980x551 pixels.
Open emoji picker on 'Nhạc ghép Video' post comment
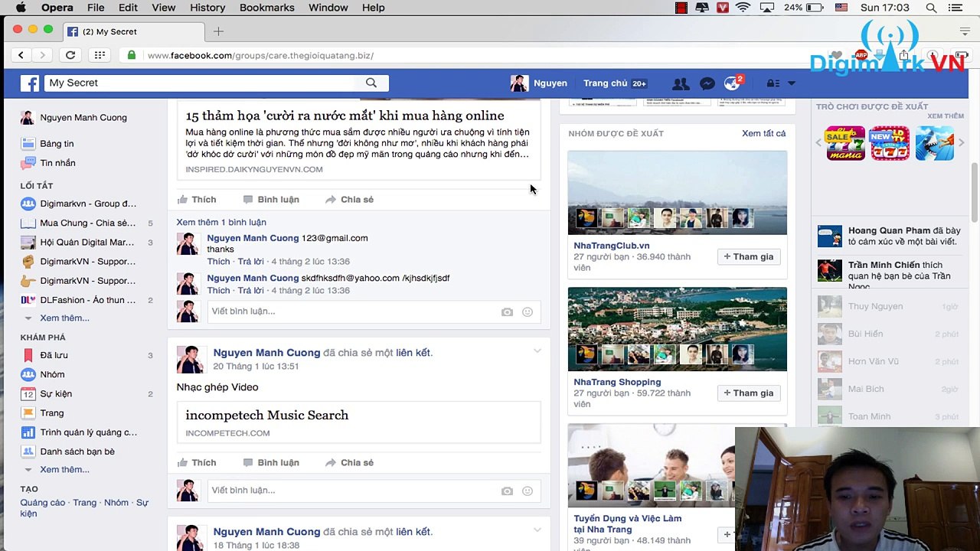(528, 491)
